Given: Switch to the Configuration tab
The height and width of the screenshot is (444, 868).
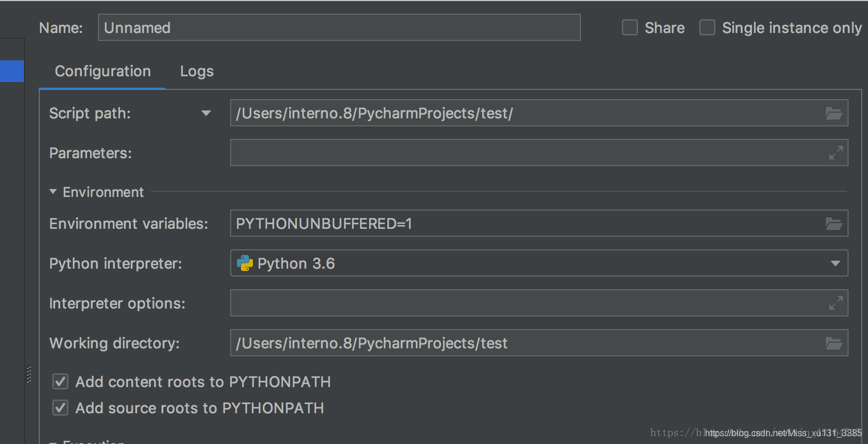Looking at the screenshot, I should click(103, 71).
